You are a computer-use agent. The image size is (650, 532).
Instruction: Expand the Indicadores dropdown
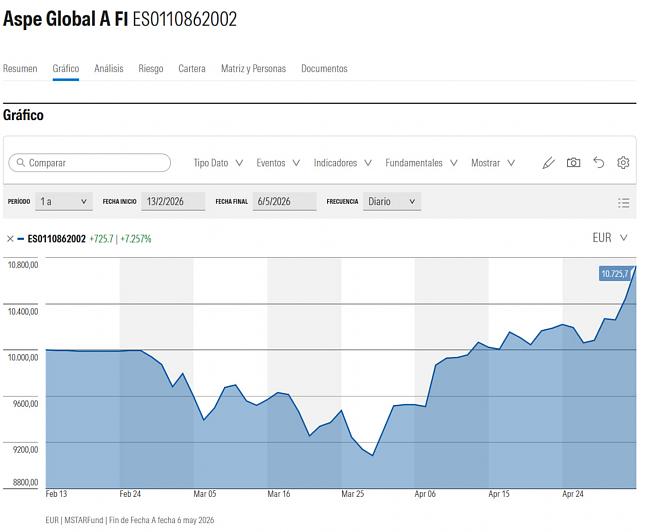coord(342,163)
